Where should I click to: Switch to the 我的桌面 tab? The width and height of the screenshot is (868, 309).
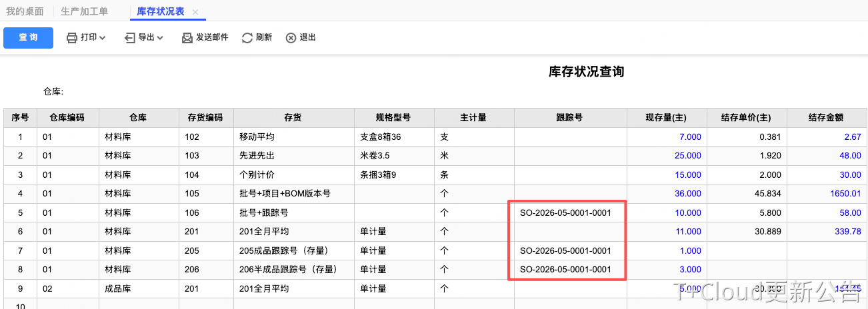[x=25, y=11]
